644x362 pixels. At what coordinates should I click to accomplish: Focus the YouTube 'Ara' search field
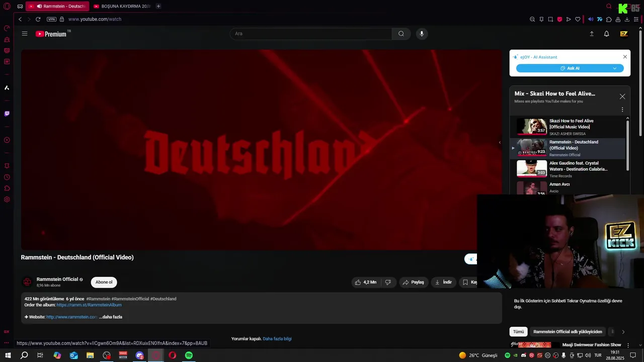pos(310,34)
